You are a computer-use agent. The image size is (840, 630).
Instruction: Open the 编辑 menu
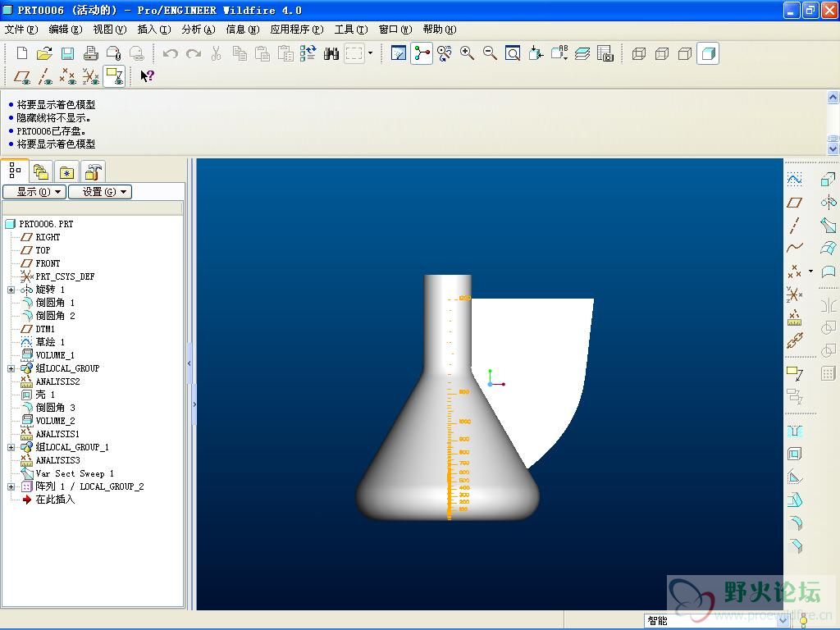pos(66,30)
